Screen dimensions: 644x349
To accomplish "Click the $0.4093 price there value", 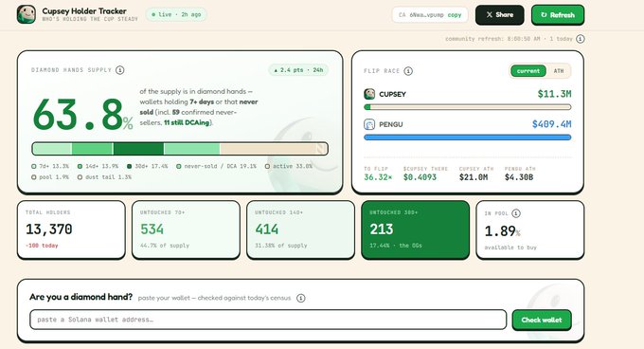I will coord(420,177).
